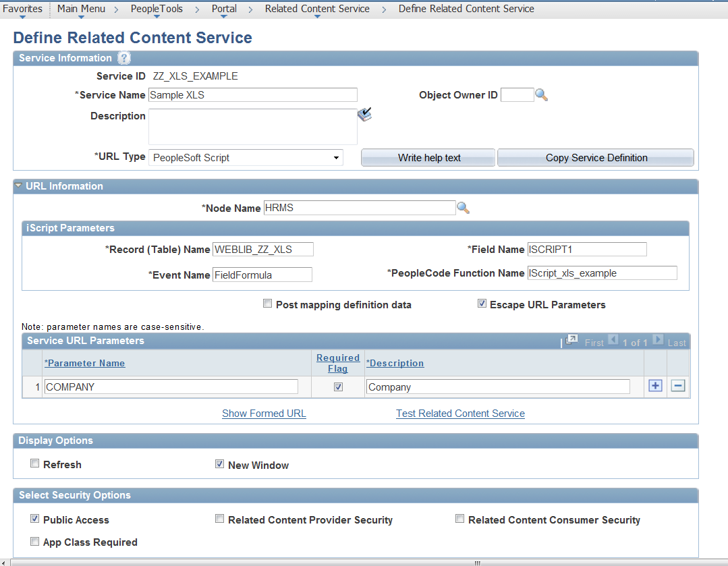The height and width of the screenshot is (566, 728).
Task: Delete the COMPANY parameter row
Action: [677, 385]
